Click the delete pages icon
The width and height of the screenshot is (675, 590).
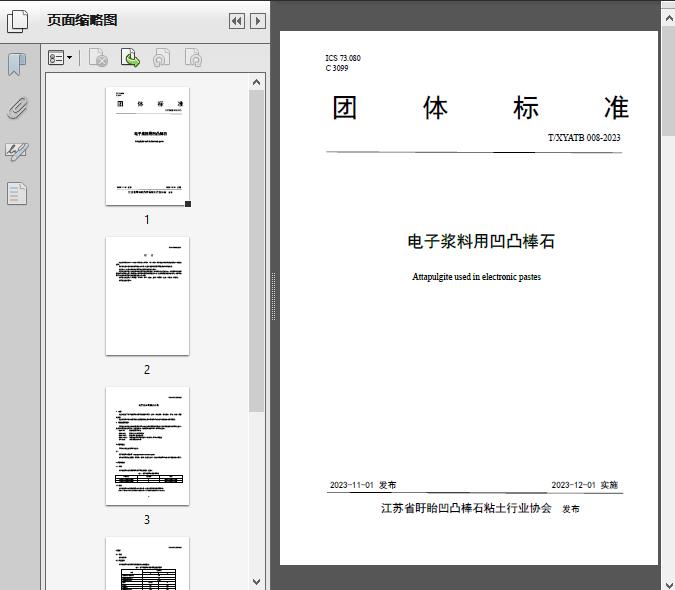[98, 59]
